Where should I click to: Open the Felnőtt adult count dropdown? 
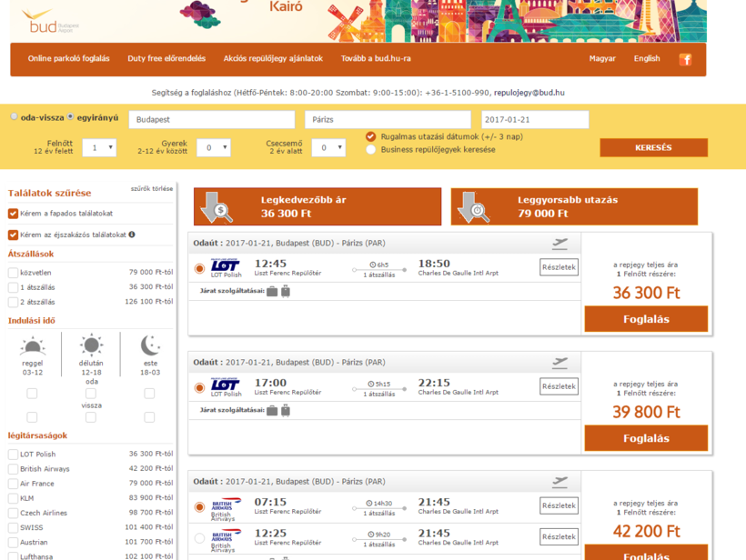pos(99,147)
